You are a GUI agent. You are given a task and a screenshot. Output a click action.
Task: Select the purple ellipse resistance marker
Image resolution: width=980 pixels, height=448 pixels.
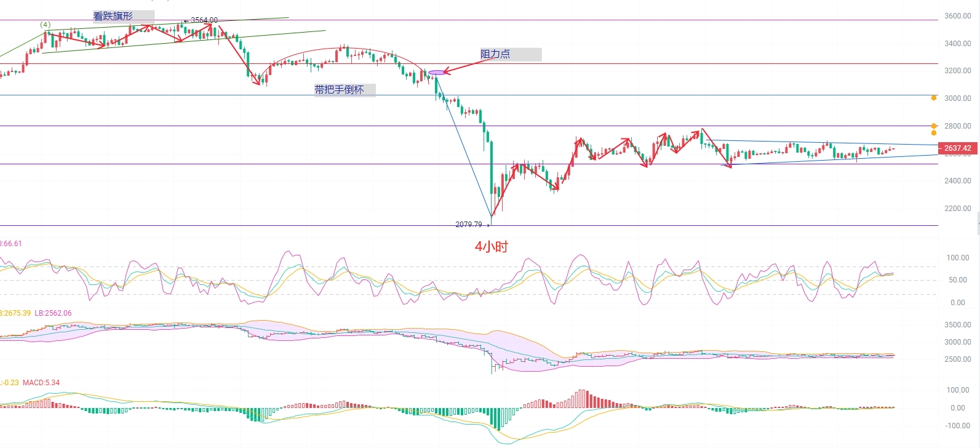(x=436, y=73)
